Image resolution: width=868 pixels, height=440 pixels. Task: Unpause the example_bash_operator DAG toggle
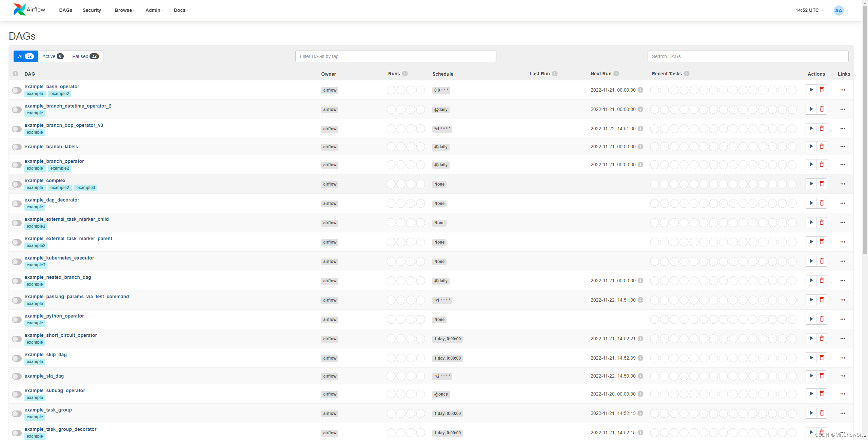coord(17,90)
